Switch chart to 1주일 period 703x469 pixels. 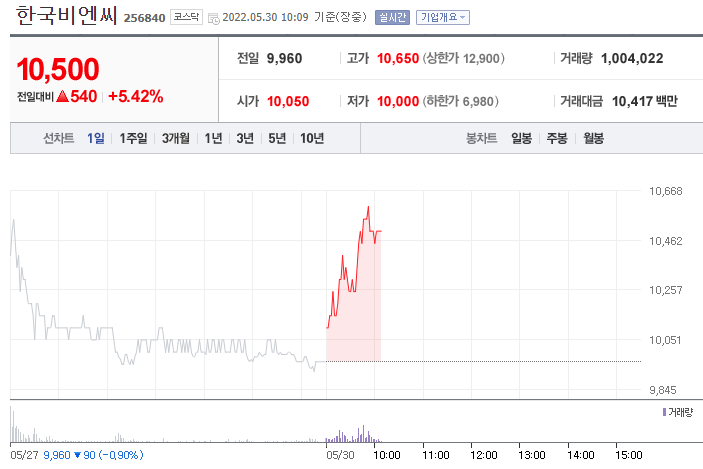133,138
